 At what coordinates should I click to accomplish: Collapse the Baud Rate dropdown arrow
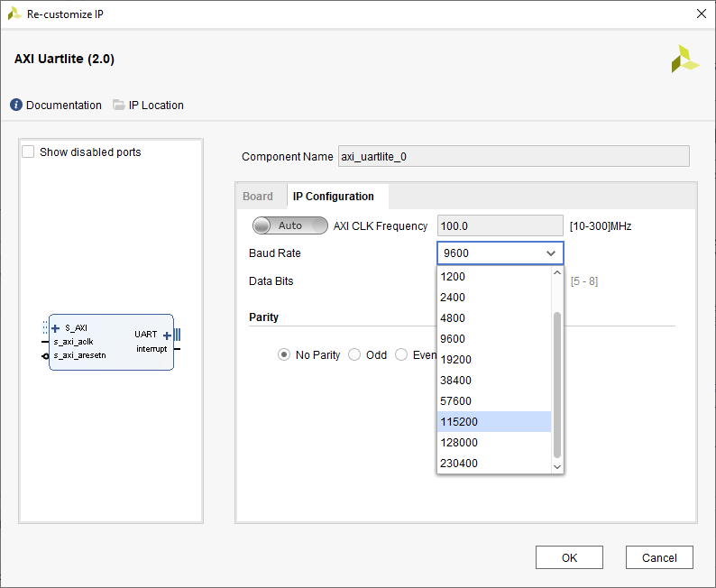551,253
